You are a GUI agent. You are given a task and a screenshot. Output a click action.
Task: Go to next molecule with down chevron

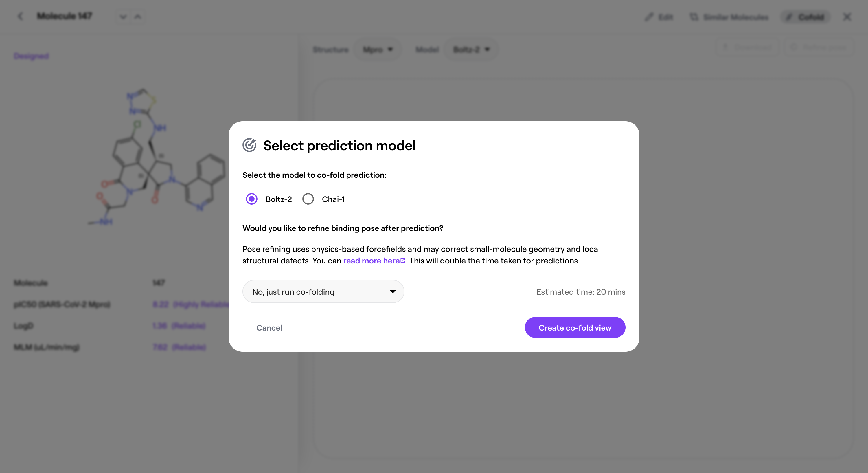pos(123,16)
